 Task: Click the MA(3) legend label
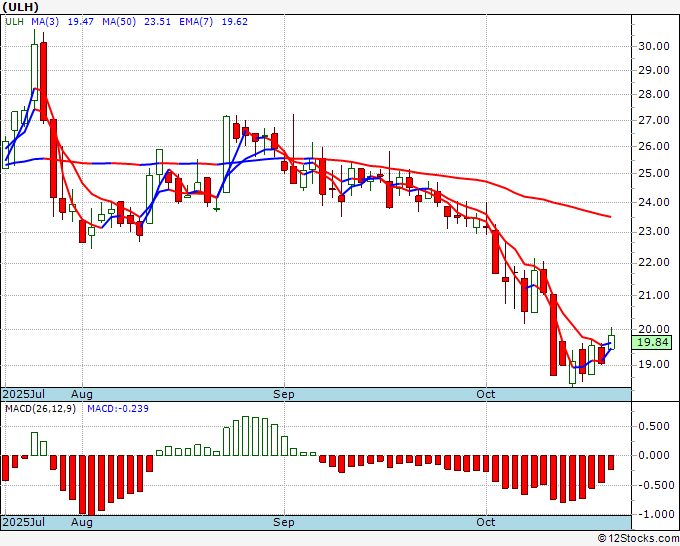(45, 22)
